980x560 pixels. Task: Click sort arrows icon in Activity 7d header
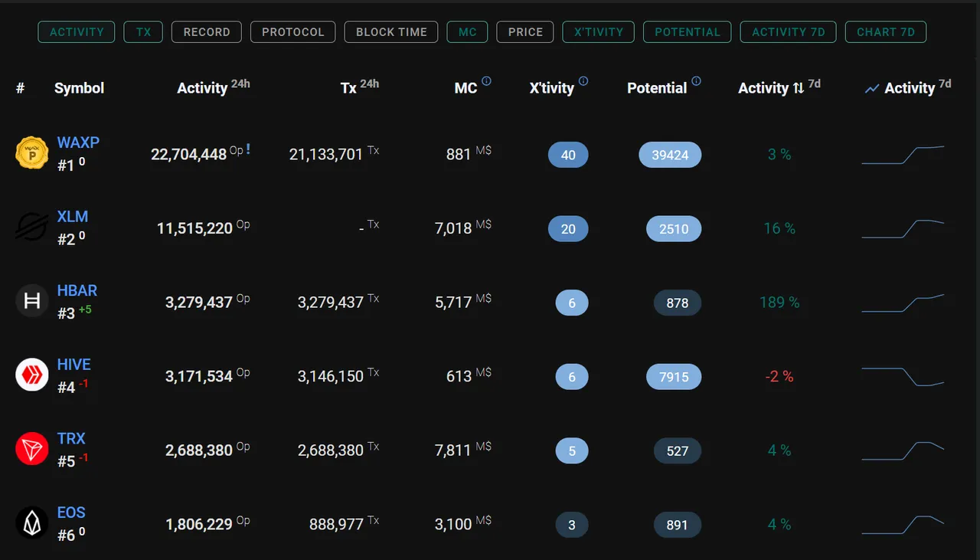pyautogui.click(x=799, y=88)
